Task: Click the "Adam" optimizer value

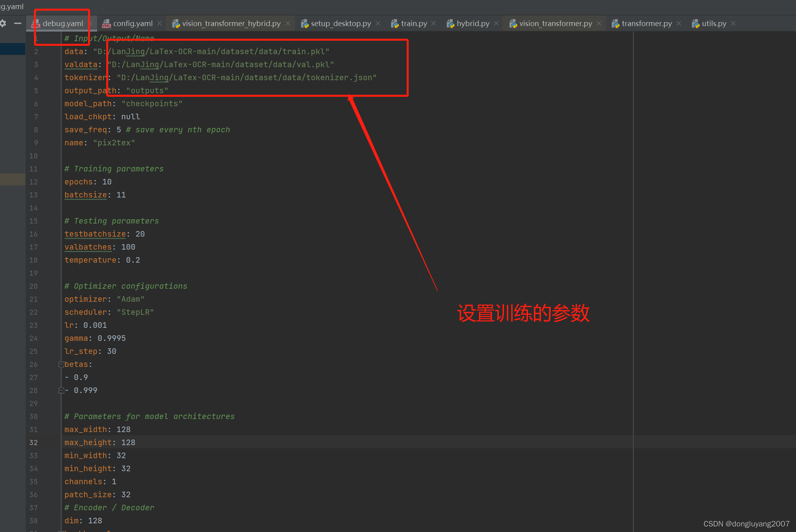Action: (x=131, y=299)
